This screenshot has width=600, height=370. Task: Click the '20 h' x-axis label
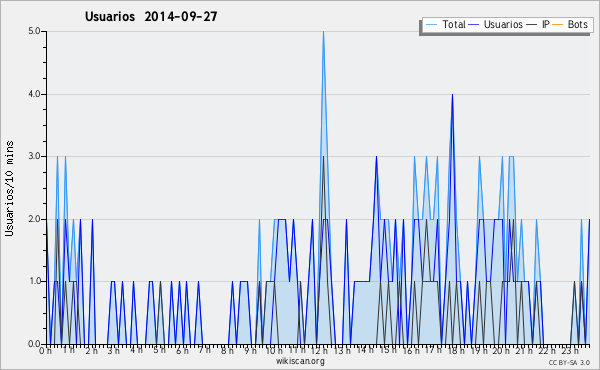coord(501,350)
